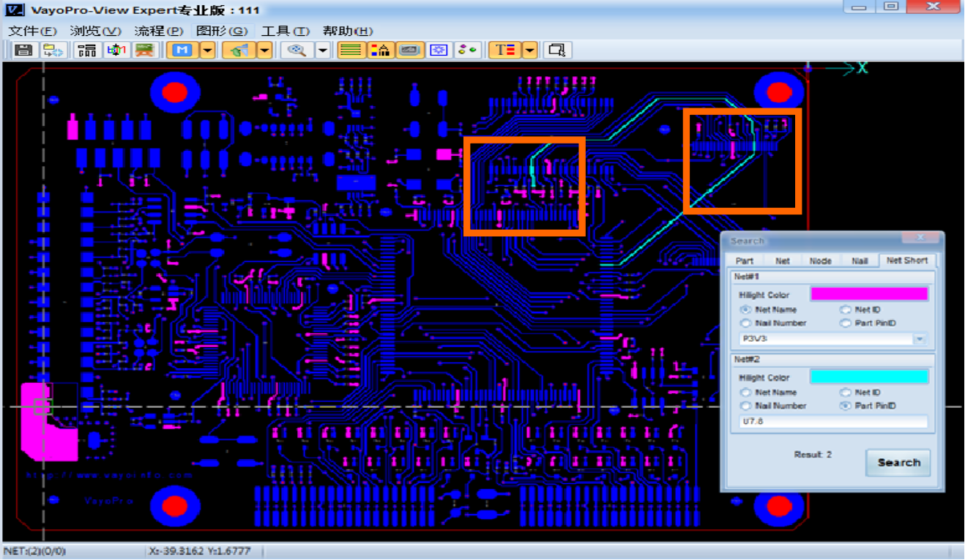This screenshot has width=965, height=560.
Task: Click the Net#2 'U7.8' input field
Action: point(832,422)
